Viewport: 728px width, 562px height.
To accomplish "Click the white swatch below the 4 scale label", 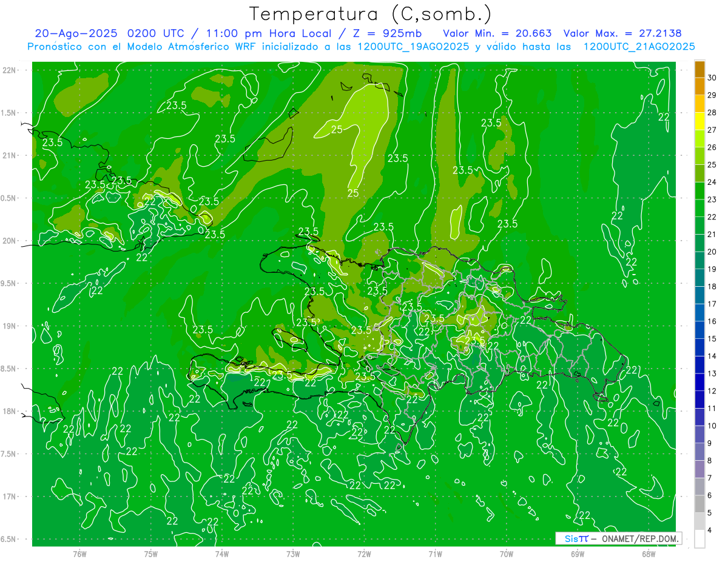I will click(x=699, y=538).
